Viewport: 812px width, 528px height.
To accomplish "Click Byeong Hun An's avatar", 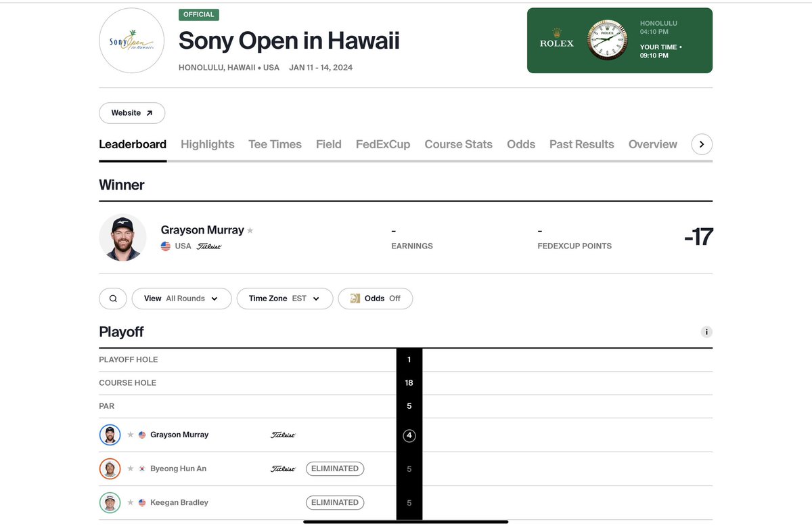I will [110, 468].
